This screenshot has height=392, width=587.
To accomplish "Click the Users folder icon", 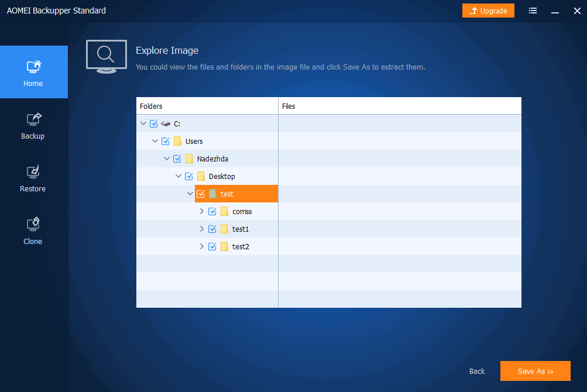I will 177,141.
